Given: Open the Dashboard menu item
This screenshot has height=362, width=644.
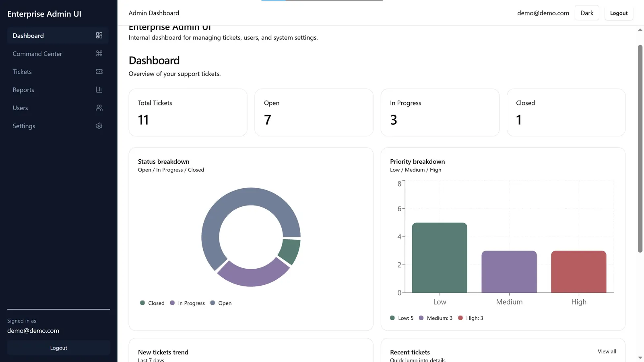Looking at the screenshot, I should [x=58, y=35].
